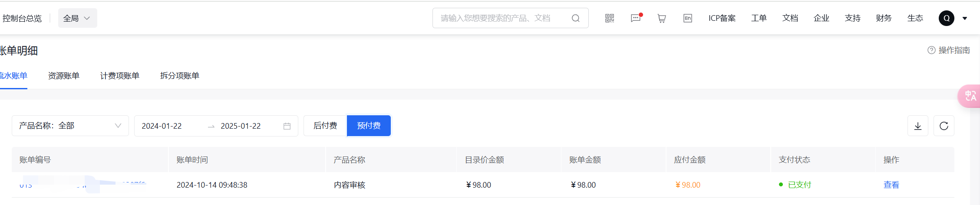Open the shopping cart icon
The width and height of the screenshot is (980, 205).
point(662,18)
